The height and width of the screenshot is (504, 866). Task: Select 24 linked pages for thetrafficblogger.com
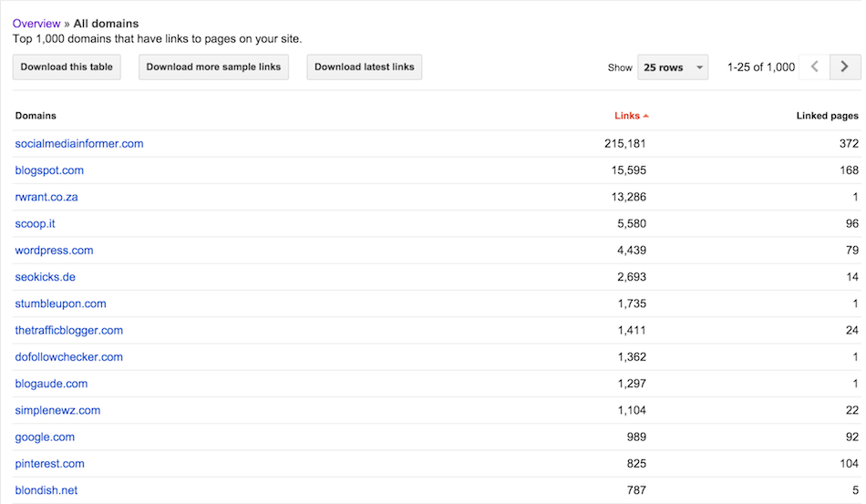coord(852,330)
